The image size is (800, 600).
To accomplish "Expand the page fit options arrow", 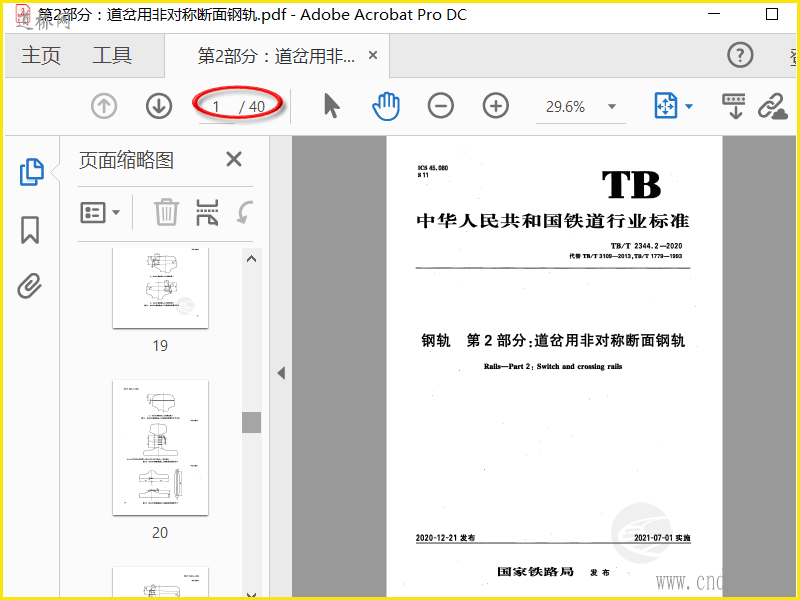I will 689,107.
